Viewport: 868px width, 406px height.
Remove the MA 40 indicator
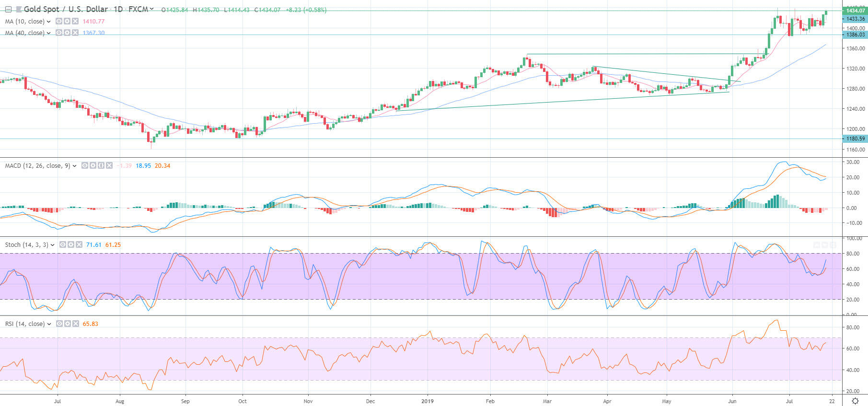[75, 33]
